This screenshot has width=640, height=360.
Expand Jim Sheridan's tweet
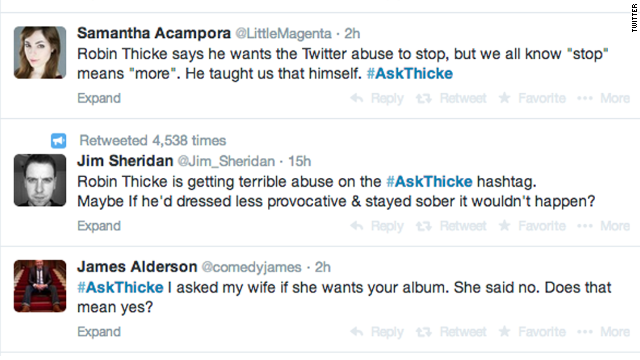(x=99, y=226)
